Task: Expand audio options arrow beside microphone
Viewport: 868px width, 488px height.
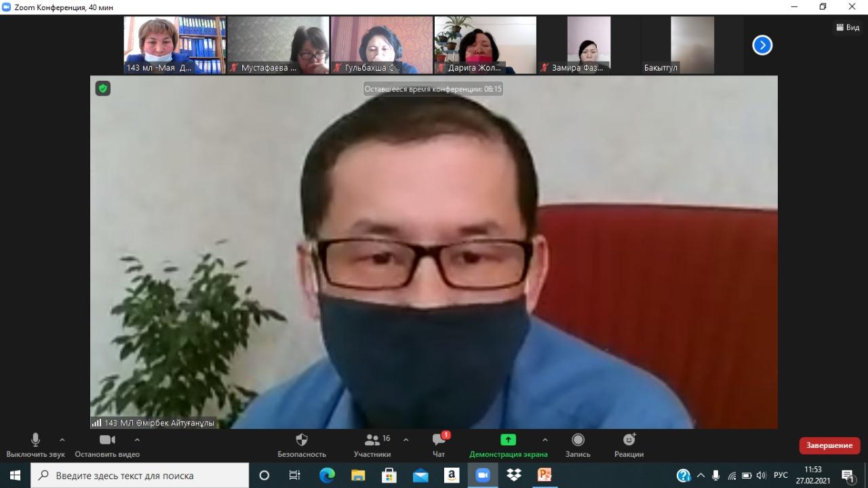Action: click(x=62, y=439)
